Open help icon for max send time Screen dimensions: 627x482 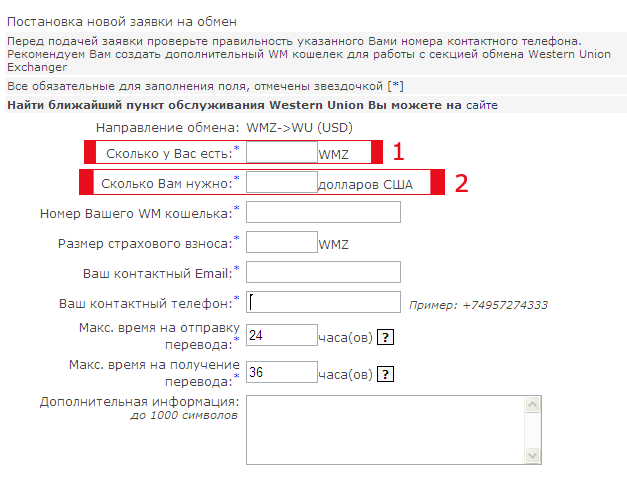pos(385,337)
